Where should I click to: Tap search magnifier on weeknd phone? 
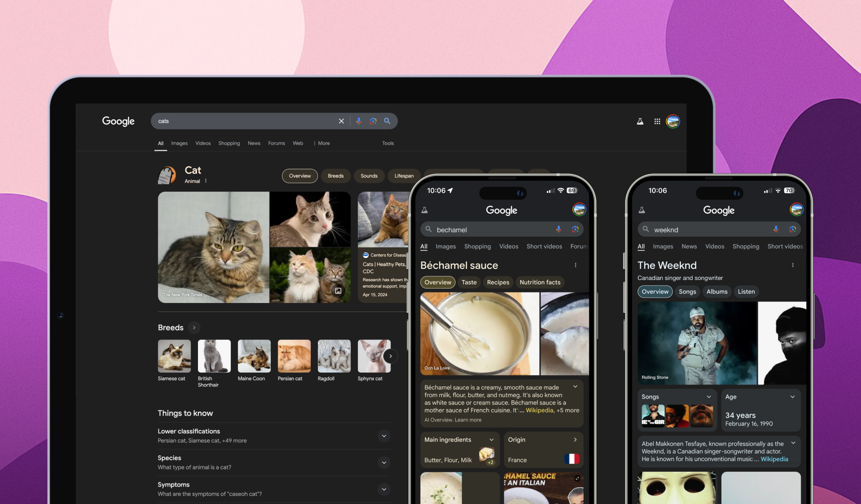tap(646, 229)
